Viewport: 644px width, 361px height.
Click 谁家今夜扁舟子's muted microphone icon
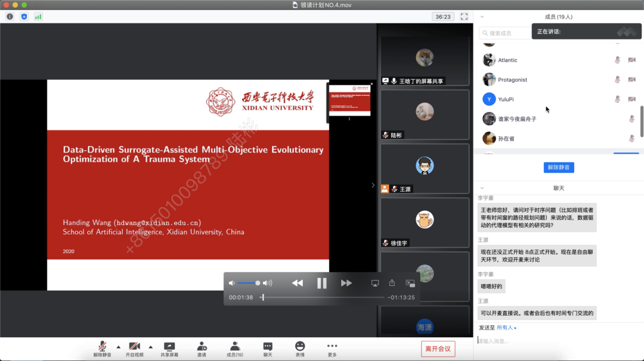tap(631, 119)
